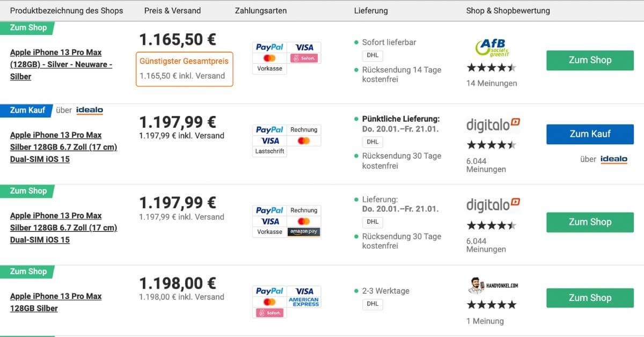Click the AfB social & green IT shop logo
This screenshot has height=337, width=644.
[x=491, y=47]
